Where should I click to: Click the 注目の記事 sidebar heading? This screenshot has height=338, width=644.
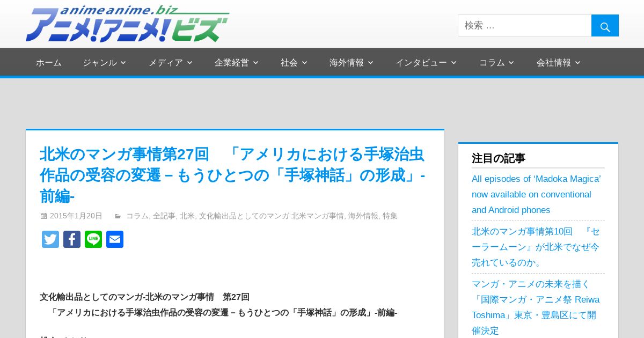tap(499, 158)
